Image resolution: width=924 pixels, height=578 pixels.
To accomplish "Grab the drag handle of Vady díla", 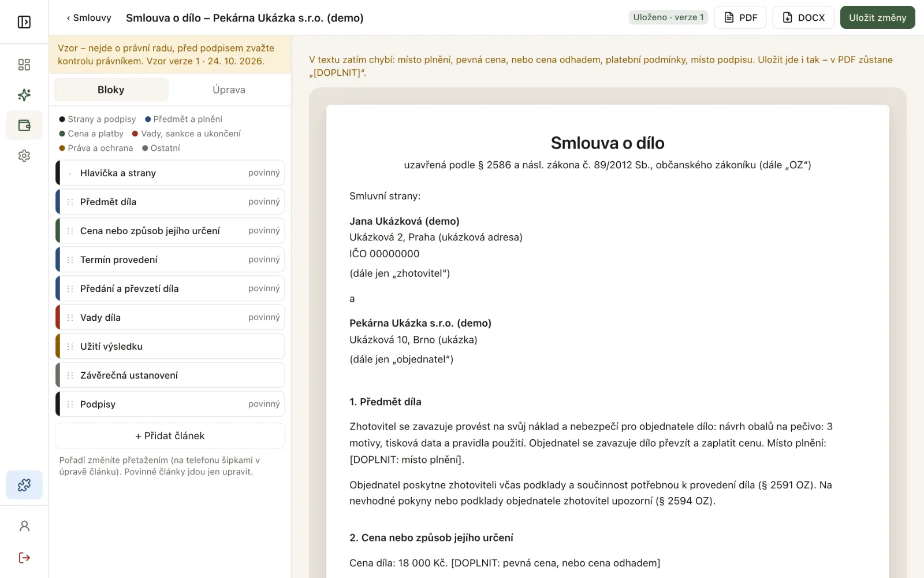I will click(x=70, y=317).
